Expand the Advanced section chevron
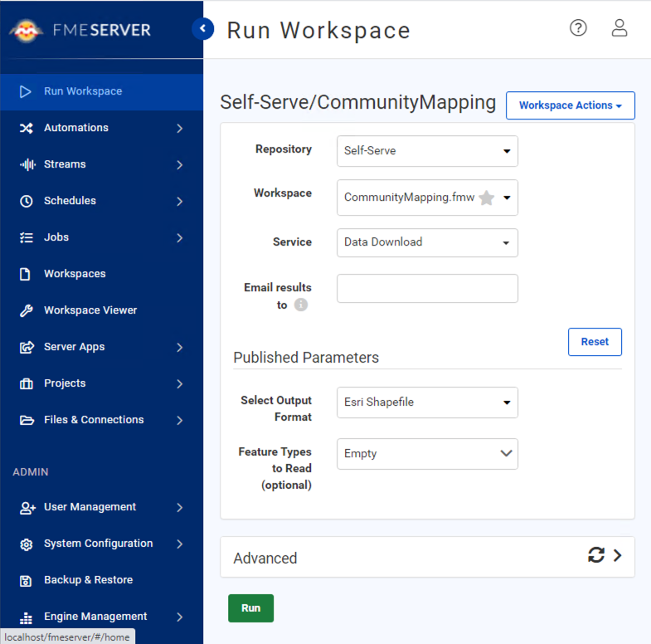 (x=617, y=555)
